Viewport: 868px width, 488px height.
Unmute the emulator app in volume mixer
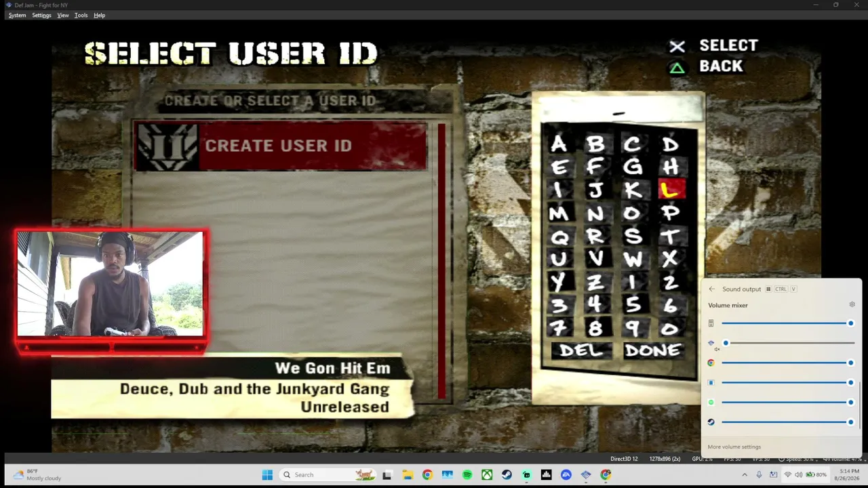click(711, 344)
